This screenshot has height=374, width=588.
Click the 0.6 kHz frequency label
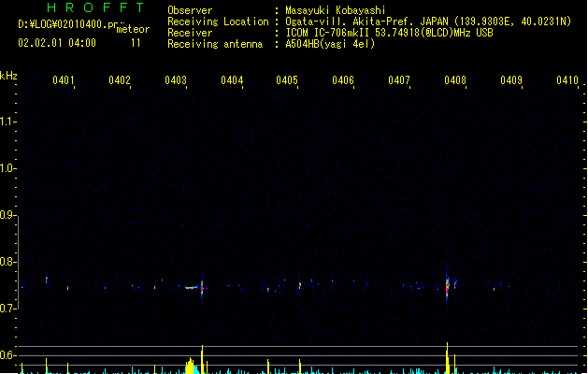[7, 355]
